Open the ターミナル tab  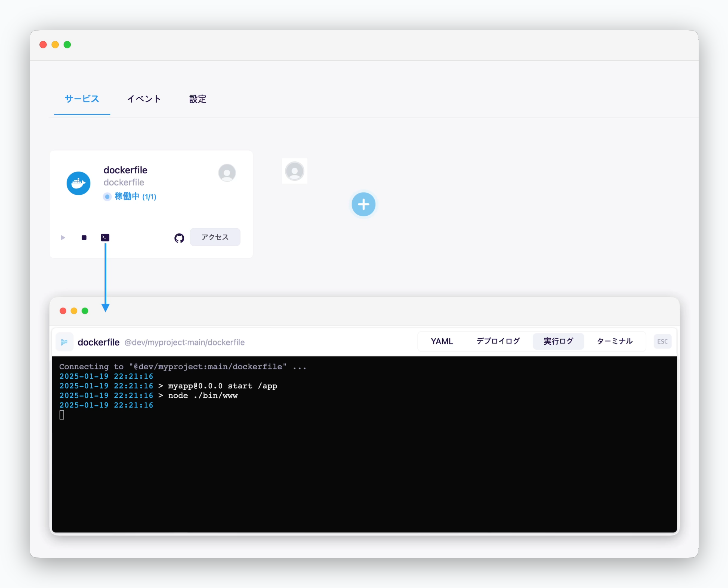click(615, 341)
